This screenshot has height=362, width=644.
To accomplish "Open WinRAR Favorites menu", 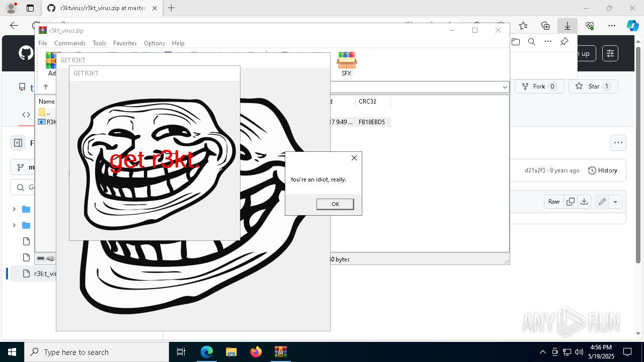I will click(x=125, y=43).
